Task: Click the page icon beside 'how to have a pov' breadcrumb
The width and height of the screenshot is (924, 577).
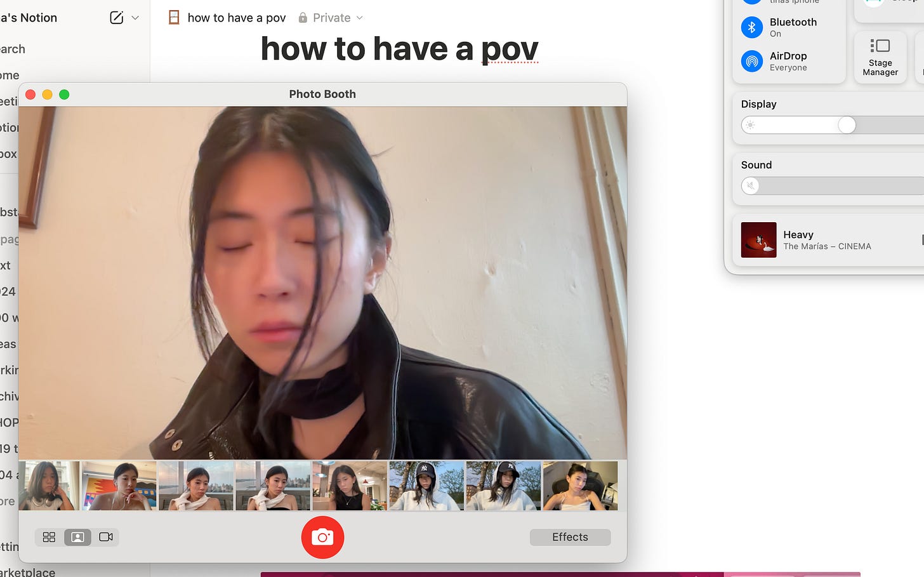Action: [174, 18]
